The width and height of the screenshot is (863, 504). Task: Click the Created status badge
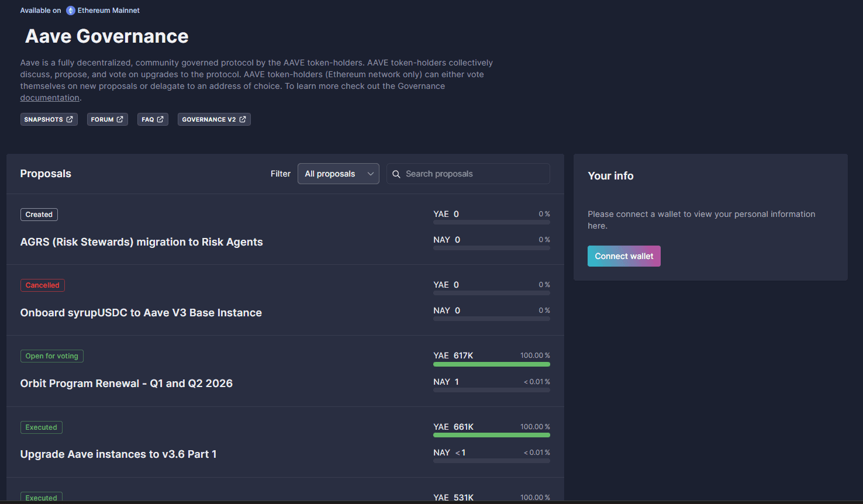click(39, 215)
